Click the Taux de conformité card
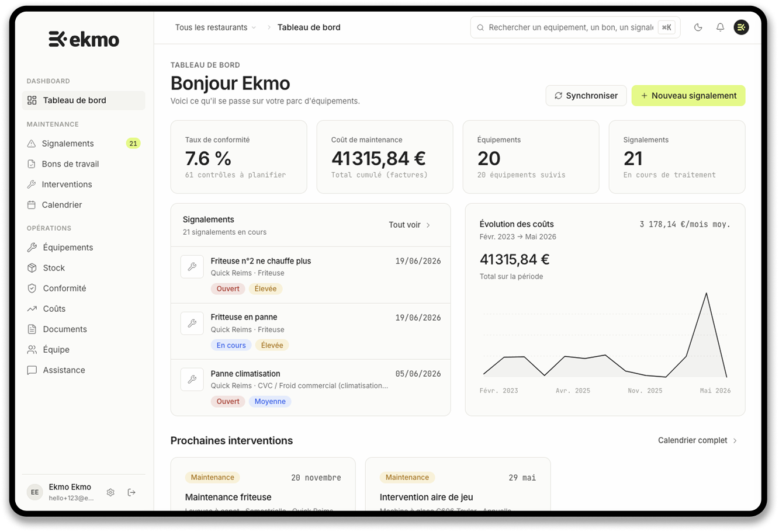 (238, 157)
